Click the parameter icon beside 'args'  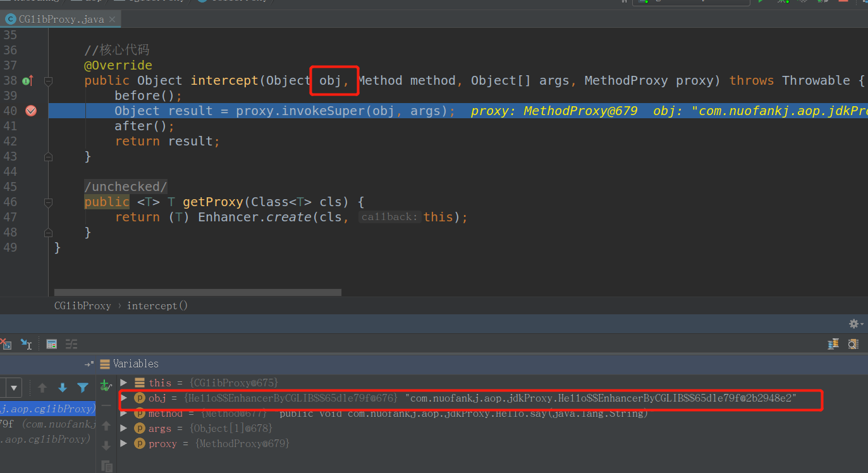point(139,428)
